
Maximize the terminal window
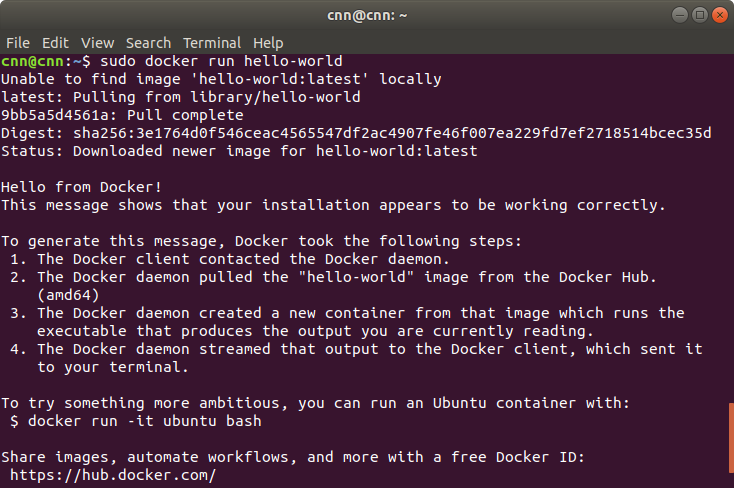(700, 15)
